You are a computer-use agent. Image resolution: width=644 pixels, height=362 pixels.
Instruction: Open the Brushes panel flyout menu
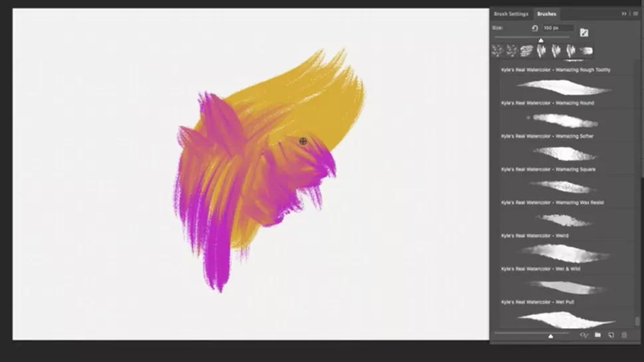[x=635, y=13]
